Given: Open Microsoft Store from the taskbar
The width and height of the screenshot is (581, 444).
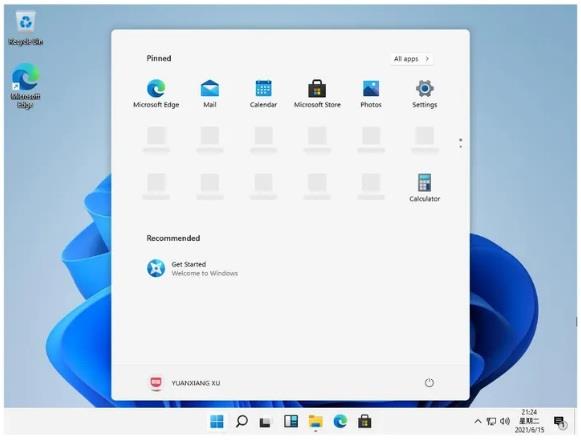Looking at the screenshot, I should 365,421.
